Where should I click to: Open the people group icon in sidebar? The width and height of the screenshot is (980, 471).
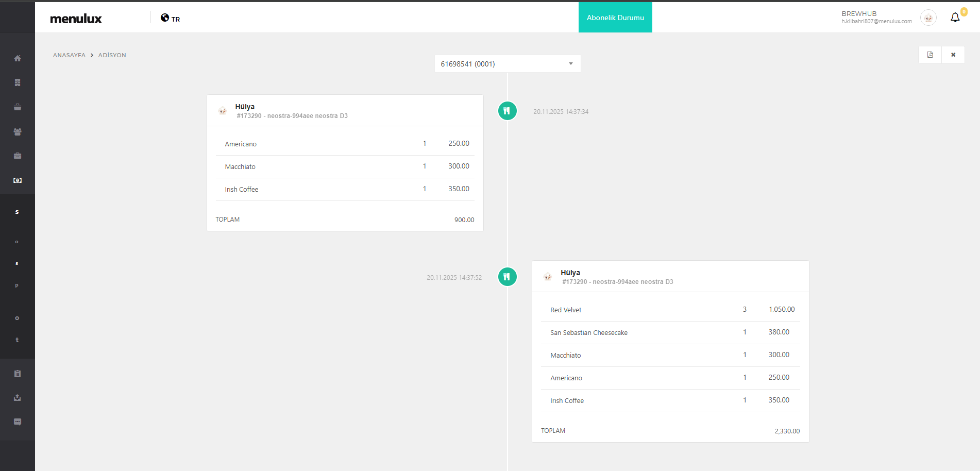18,132
